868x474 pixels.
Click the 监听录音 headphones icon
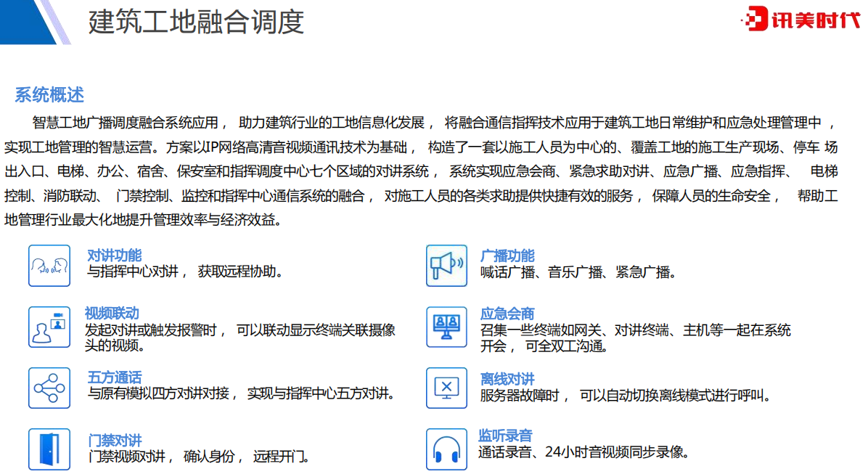(446, 449)
